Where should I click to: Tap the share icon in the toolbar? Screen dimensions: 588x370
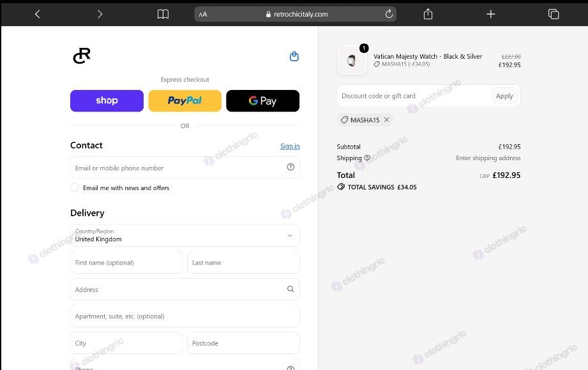pos(428,14)
